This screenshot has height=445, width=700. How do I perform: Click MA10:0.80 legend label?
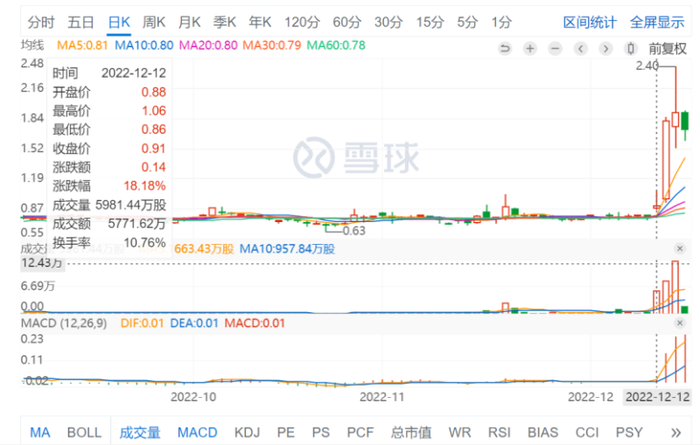coord(144,46)
